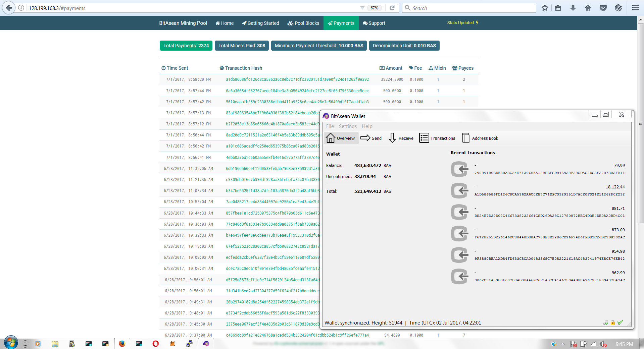Click the 962.99 incoming transaction icon
Screen dimensions: 644x349
click(460, 277)
